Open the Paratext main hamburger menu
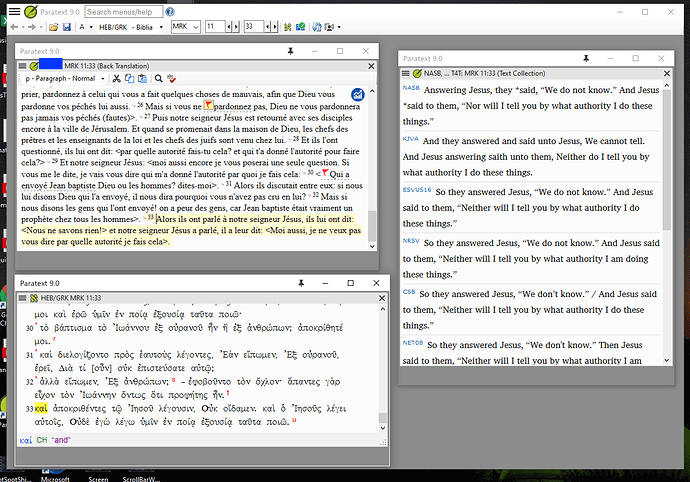This screenshot has height=482, width=690. pyautogui.click(x=15, y=11)
